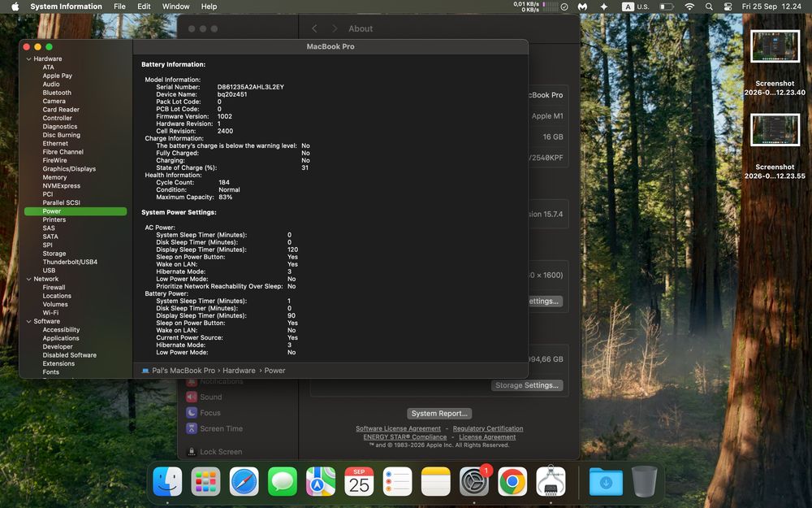Open Software License Agreement link
The width and height of the screenshot is (812, 508).
(x=398, y=428)
